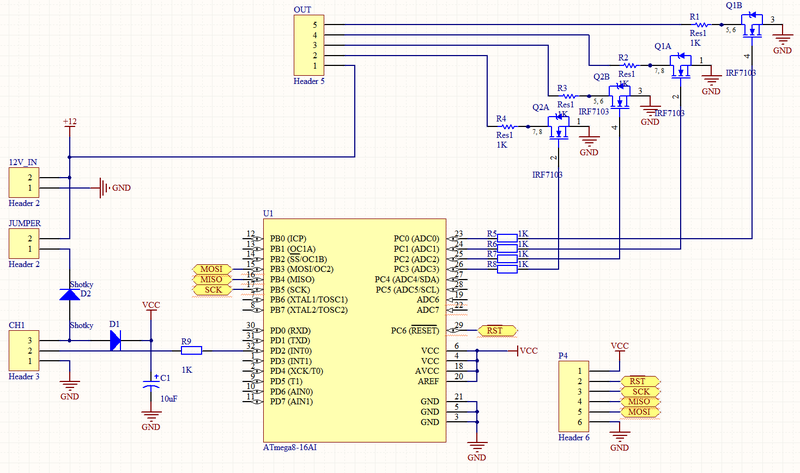Click the GND symbol under P4 header
800x473 pixels.
619,442
